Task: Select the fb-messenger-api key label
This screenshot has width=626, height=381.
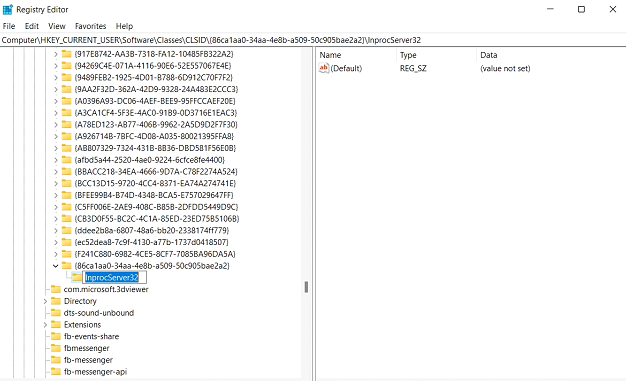Action: tap(95, 372)
